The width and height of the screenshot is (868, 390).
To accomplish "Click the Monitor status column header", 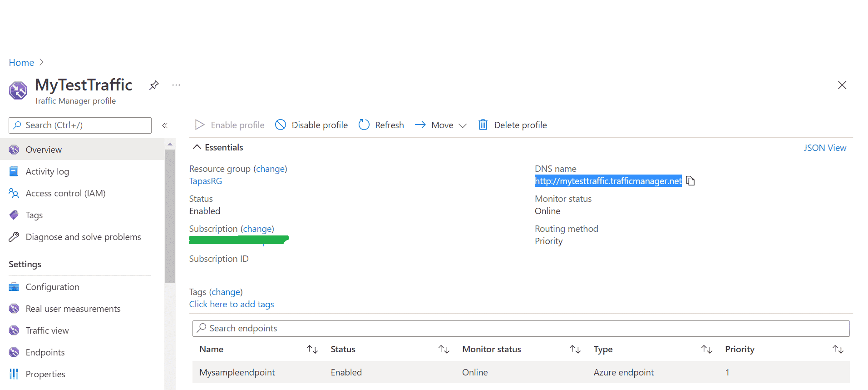I will pos(492,349).
